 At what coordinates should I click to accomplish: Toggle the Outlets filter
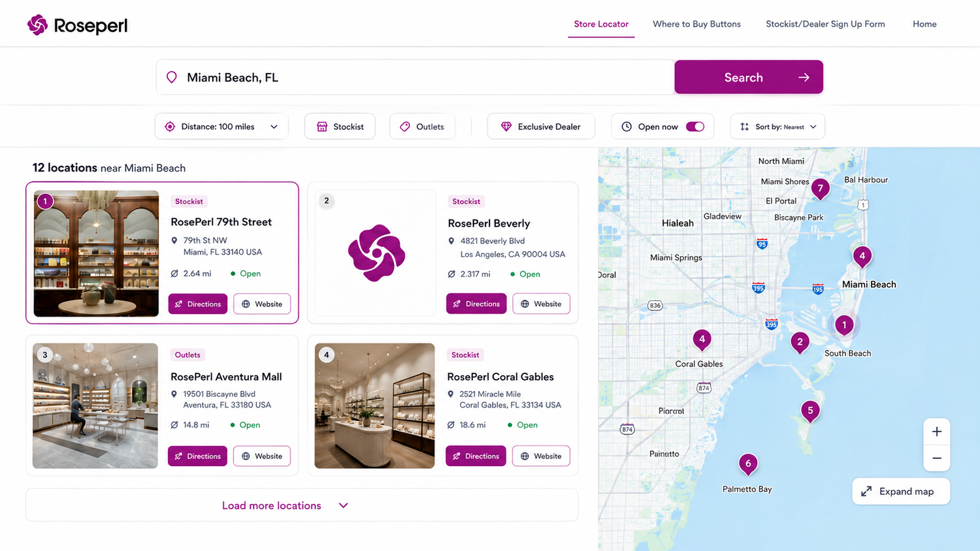coord(422,127)
